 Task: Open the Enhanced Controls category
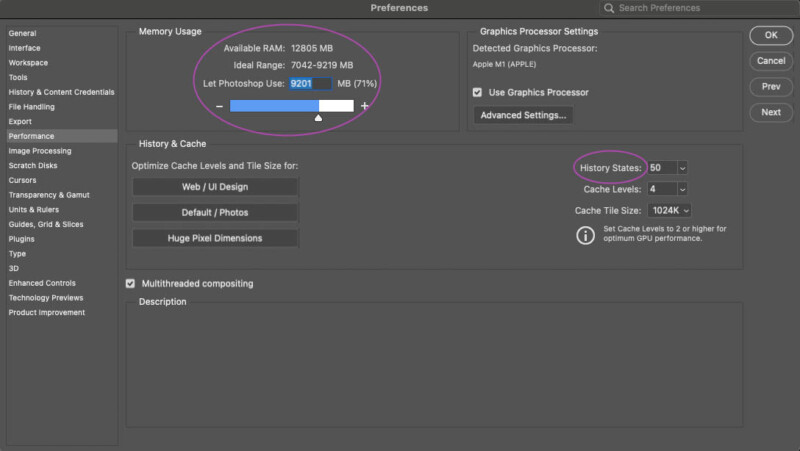(x=42, y=283)
